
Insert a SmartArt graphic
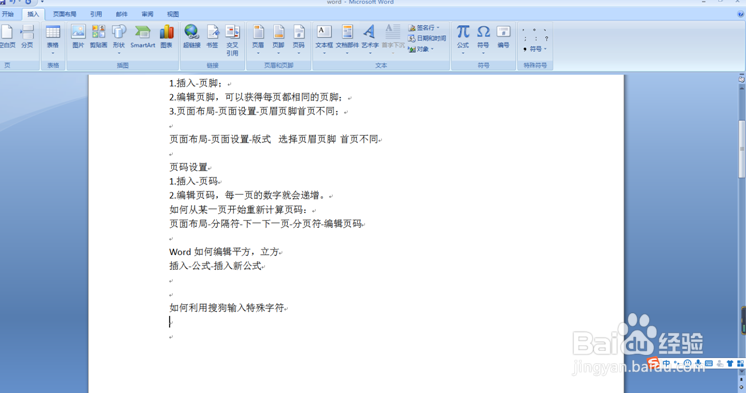pos(142,37)
